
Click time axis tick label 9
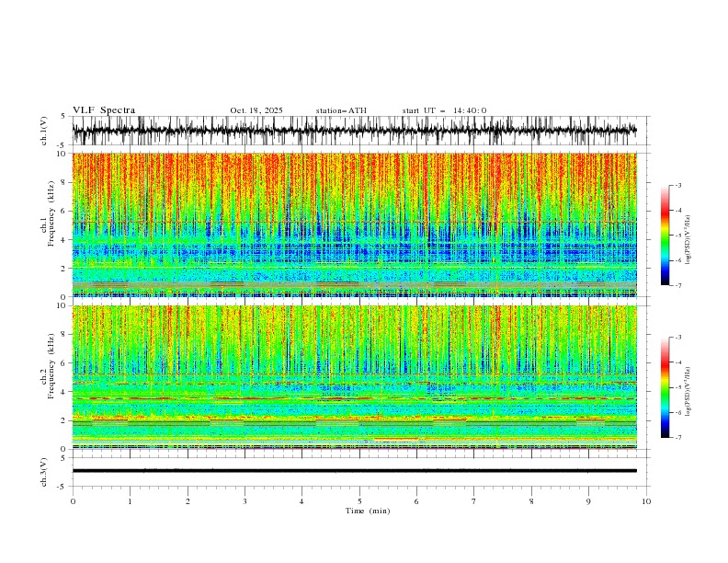click(588, 501)
